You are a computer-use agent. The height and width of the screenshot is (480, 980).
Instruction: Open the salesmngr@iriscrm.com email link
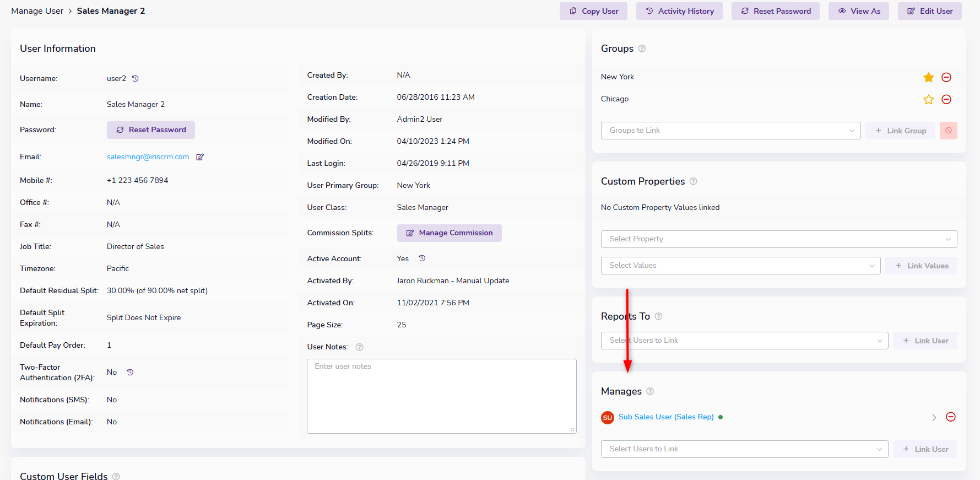[x=148, y=157]
